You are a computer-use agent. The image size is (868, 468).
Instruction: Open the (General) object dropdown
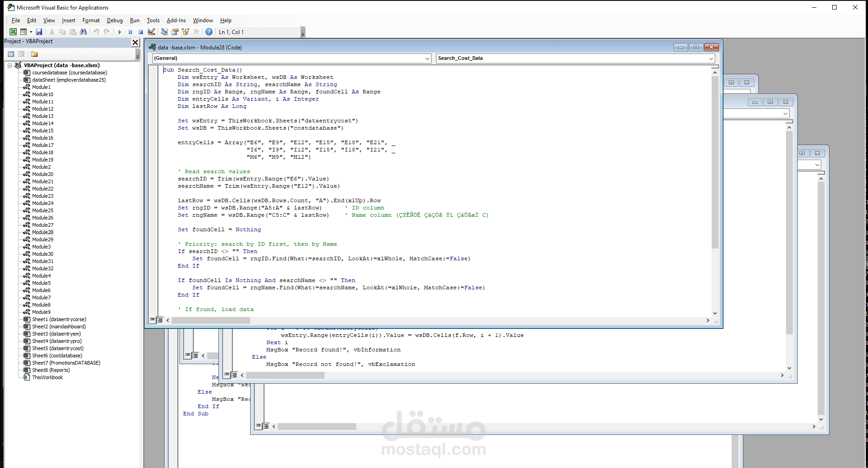coord(427,58)
